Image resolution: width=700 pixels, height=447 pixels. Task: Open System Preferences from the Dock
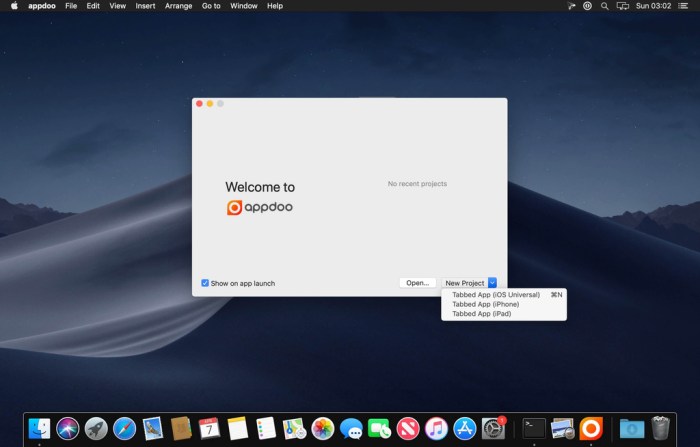pyautogui.click(x=493, y=428)
